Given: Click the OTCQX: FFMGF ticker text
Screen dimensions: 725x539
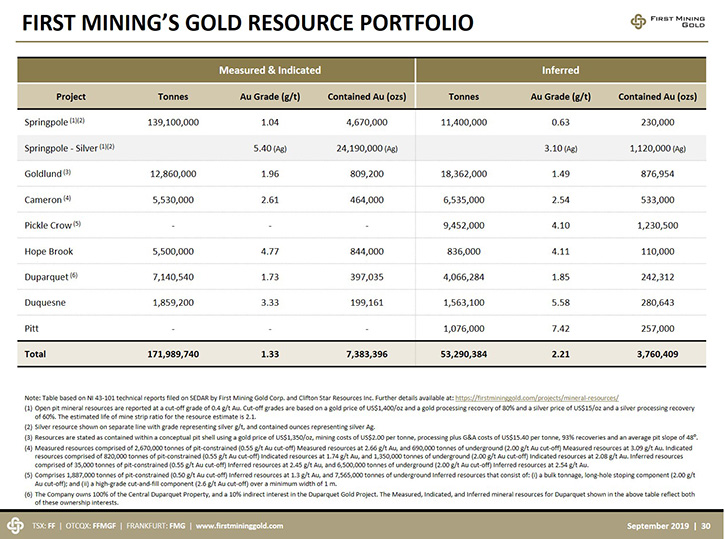Looking at the screenshot, I should coord(91,526).
